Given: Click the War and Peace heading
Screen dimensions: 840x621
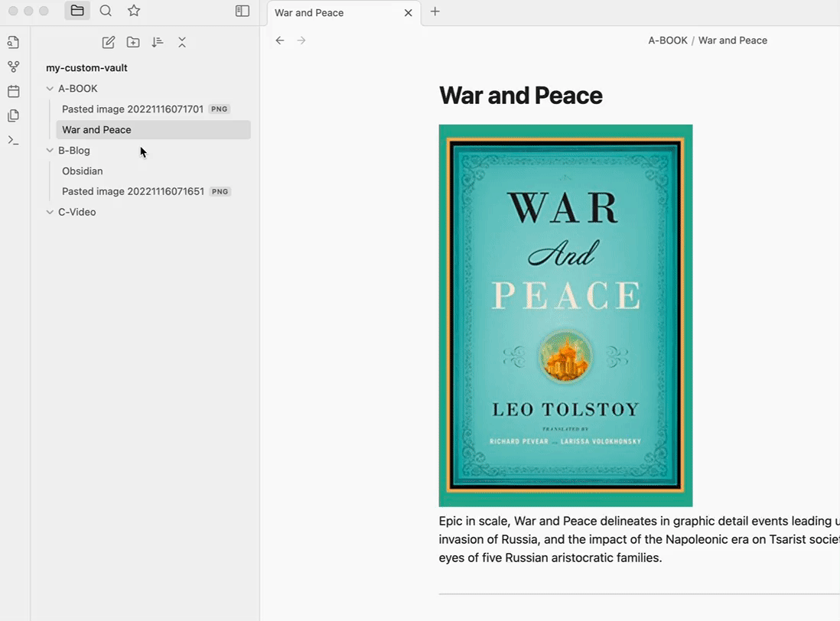Looking at the screenshot, I should (x=521, y=96).
